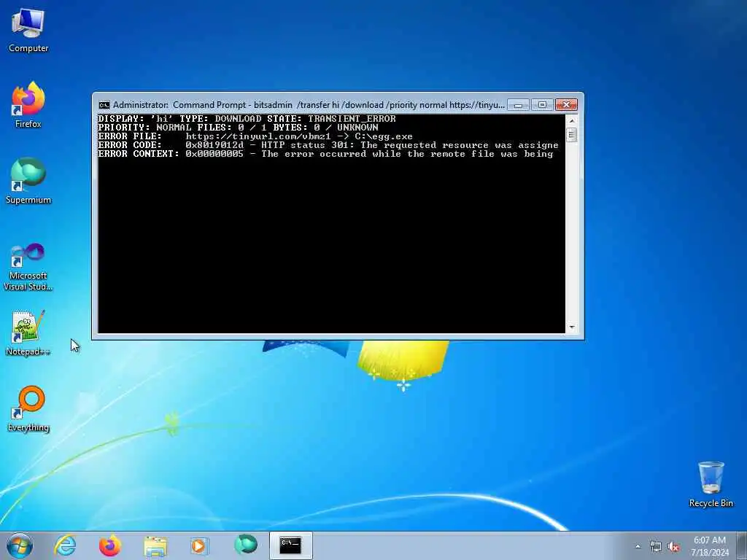Click the console vertical scrollbar thumb
The width and height of the screenshot is (747, 560).
click(x=572, y=135)
